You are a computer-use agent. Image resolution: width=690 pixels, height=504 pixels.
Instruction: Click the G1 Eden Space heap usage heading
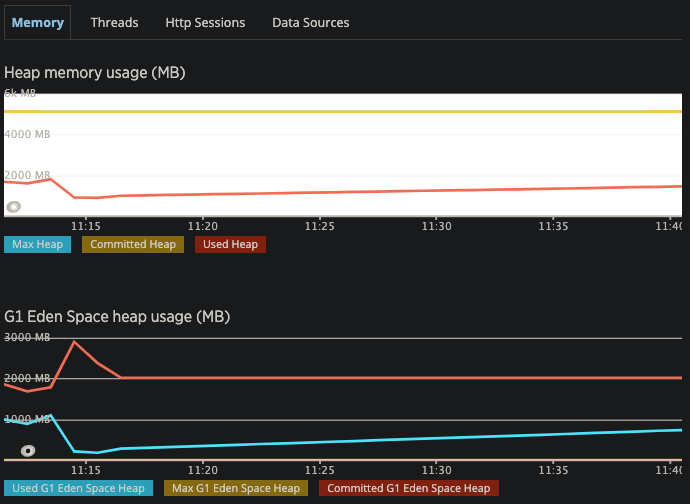click(x=117, y=317)
